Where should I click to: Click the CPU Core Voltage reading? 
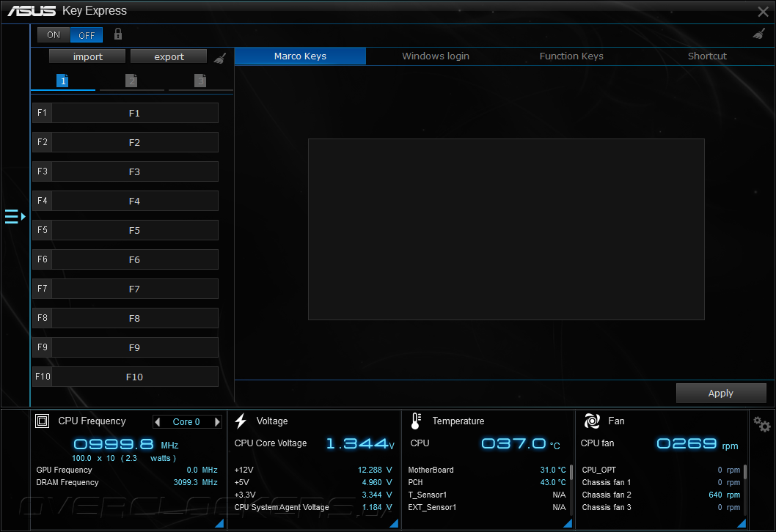click(x=360, y=443)
